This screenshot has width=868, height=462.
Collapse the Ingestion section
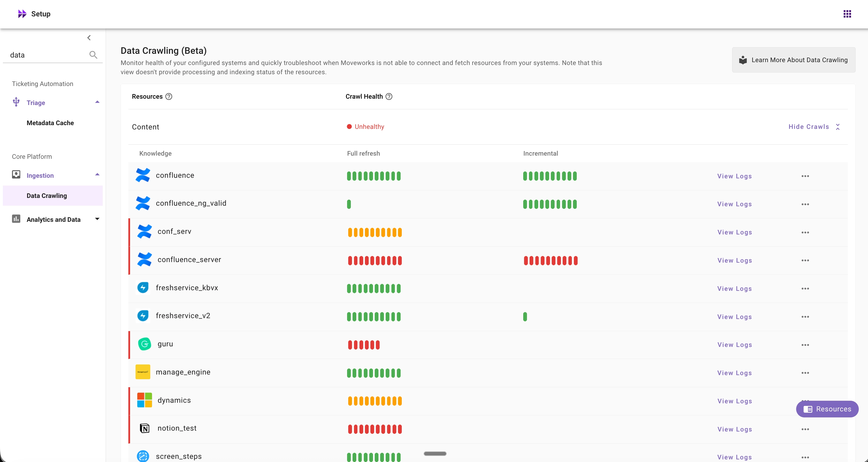point(97,175)
